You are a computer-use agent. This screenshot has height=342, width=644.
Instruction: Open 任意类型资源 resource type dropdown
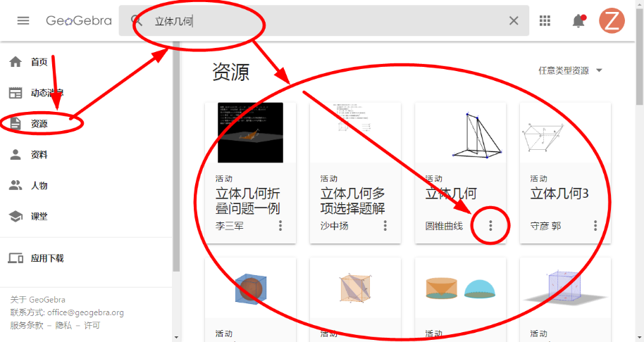click(x=570, y=70)
